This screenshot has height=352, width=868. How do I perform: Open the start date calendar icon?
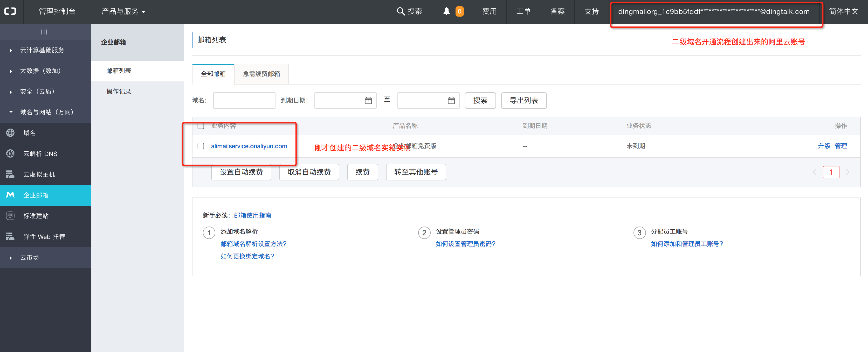pyautogui.click(x=368, y=101)
